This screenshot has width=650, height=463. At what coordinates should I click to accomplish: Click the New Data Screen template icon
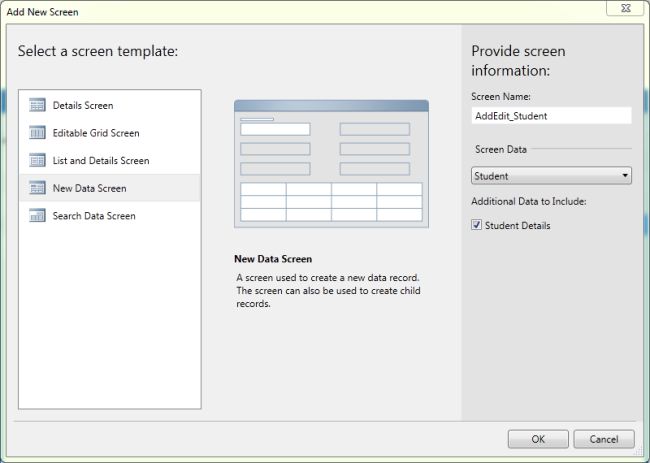tap(37, 188)
